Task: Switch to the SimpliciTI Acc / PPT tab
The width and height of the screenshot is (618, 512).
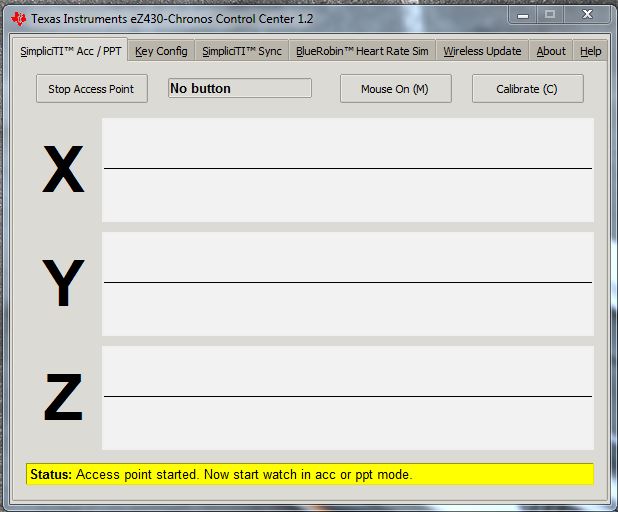Action: (71, 50)
